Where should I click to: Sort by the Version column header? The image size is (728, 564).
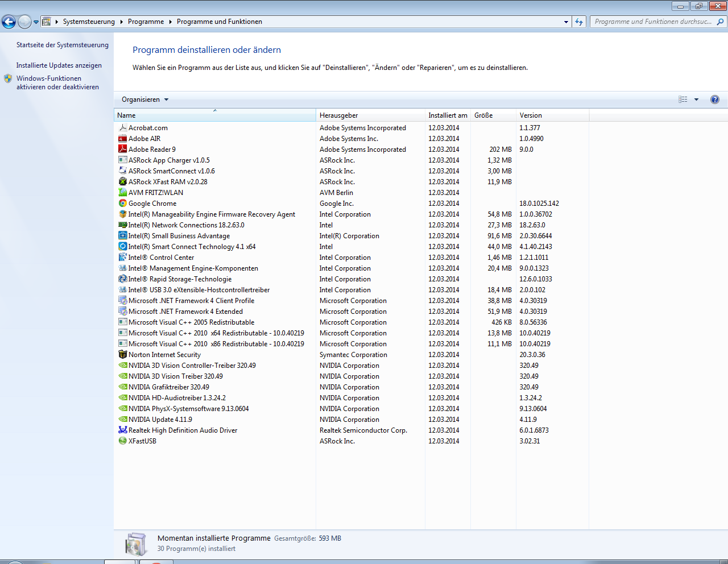pyautogui.click(x=552, y=115)
